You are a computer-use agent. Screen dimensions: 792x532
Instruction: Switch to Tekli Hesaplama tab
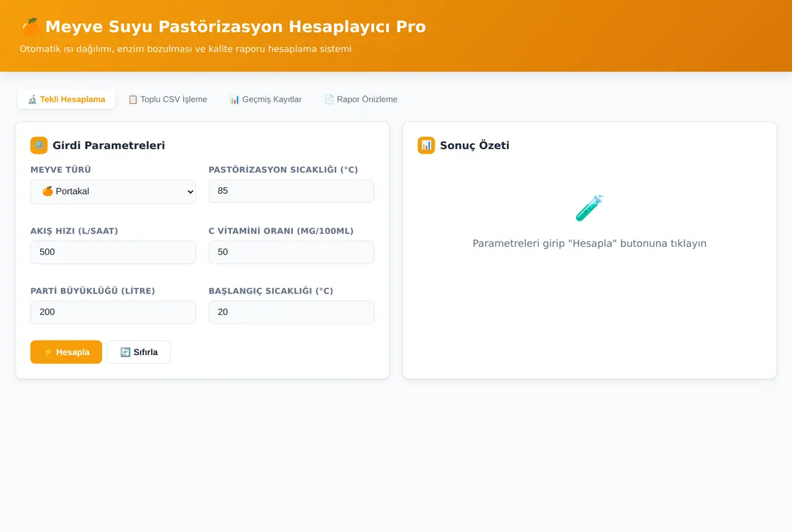point(66,99)
